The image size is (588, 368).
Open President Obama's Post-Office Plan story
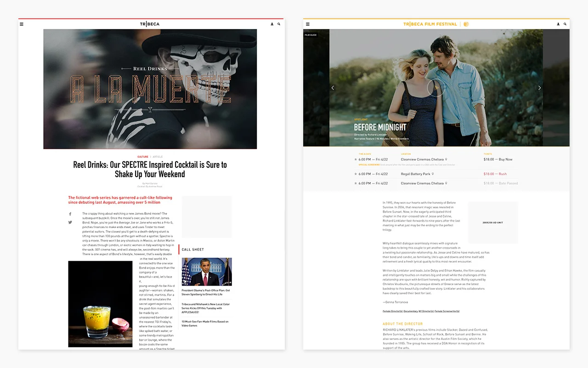click(205, 292)
